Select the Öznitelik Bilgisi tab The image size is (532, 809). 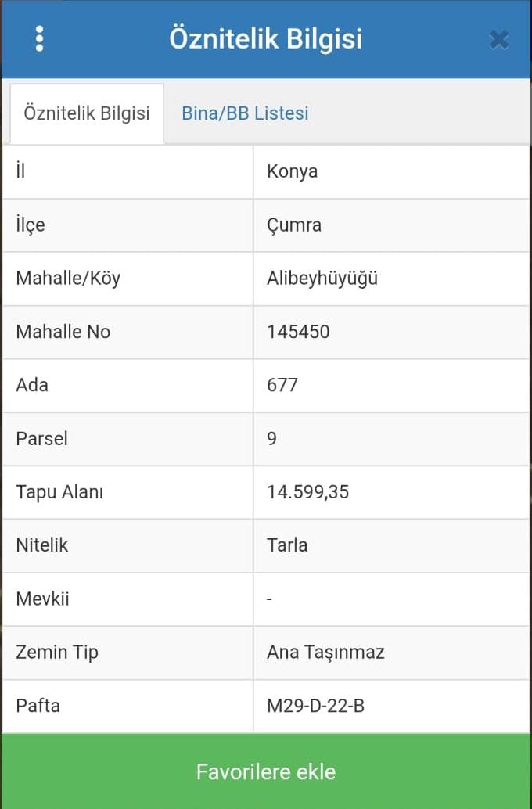[x=87, y=113]
